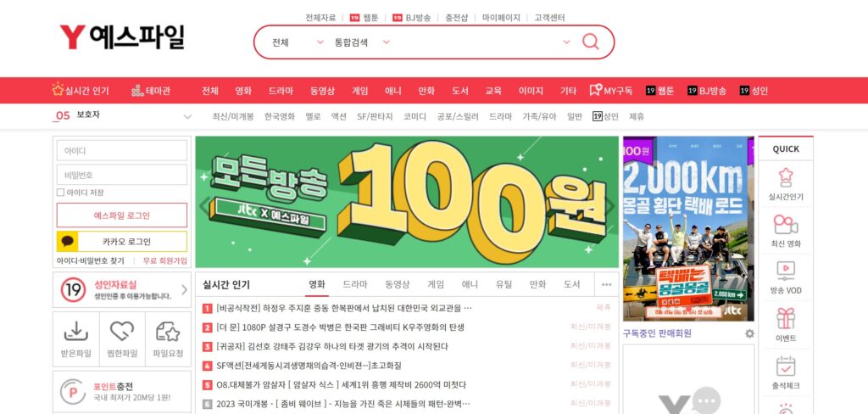Click the magnifier search icon
This screenshot has height=414, width=868.
coord(590,42)
